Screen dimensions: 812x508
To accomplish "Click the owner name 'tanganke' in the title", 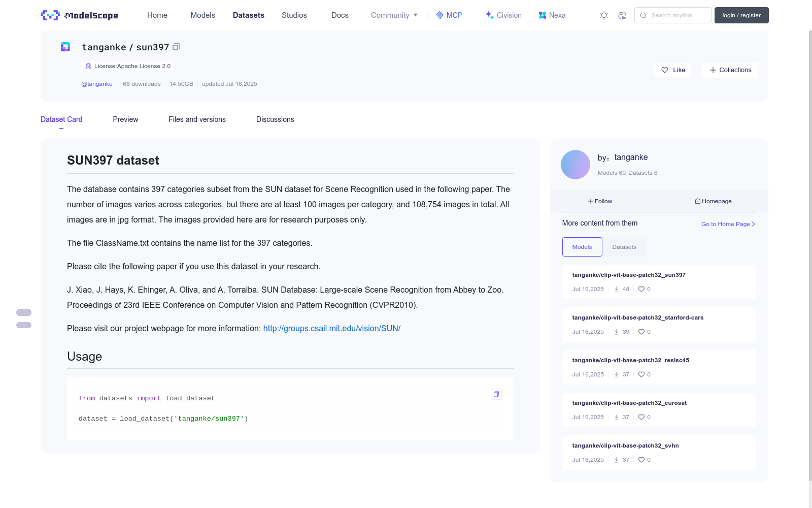I will tap(104, 47).
